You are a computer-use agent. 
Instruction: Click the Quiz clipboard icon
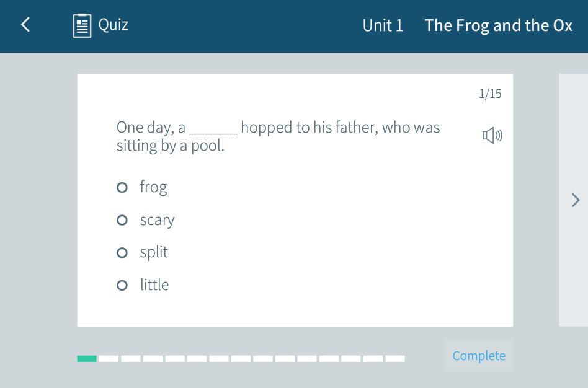(82, 25)
